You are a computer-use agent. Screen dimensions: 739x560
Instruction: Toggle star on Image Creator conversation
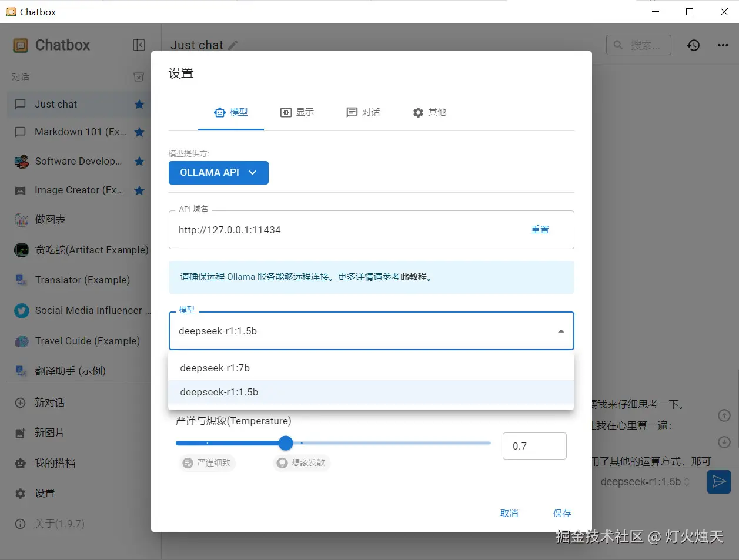[139, 190]
